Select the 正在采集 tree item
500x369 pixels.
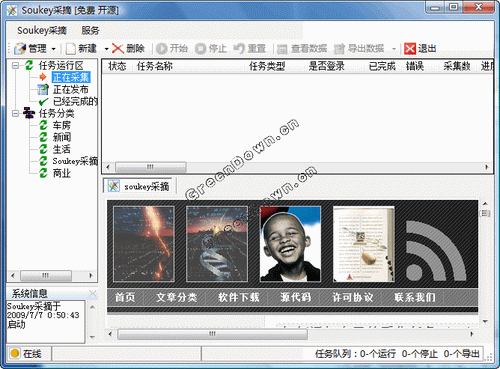pos(71,77)
